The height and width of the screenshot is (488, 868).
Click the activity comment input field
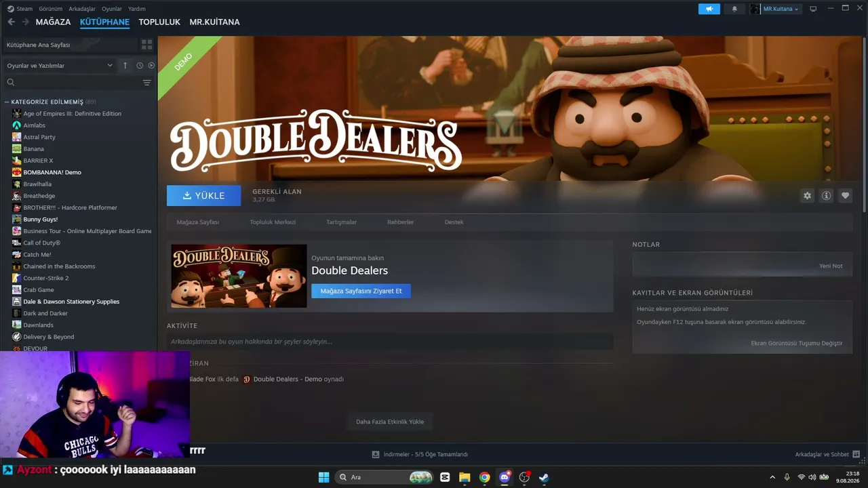(x=390, y=342)
